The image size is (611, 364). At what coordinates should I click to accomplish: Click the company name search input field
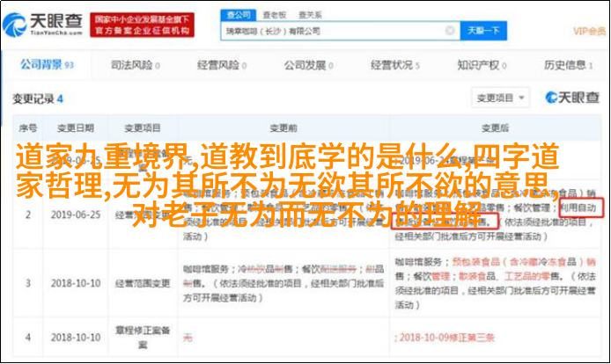333,31
